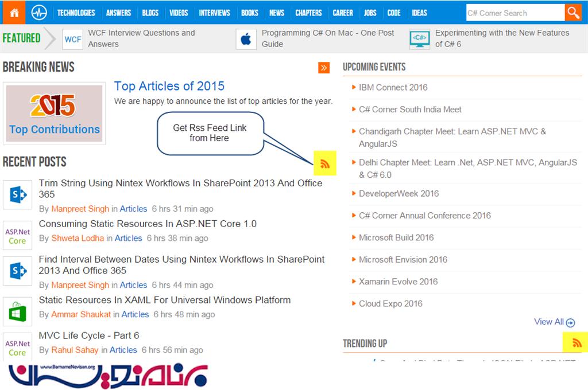588x390 pixels.
Task: Open the Microsoft Build 2016 event
Action: [x=396, y=237]
